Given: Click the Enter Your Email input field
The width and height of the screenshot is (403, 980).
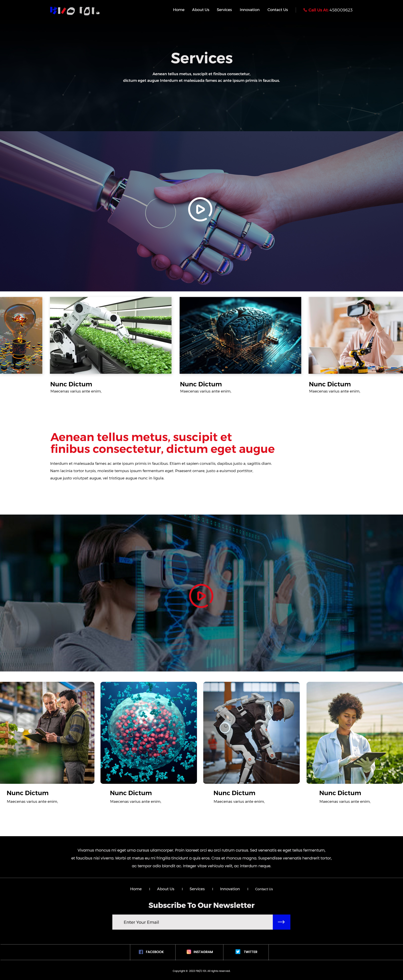Looking at the screenshot, I should pos(192,922).
